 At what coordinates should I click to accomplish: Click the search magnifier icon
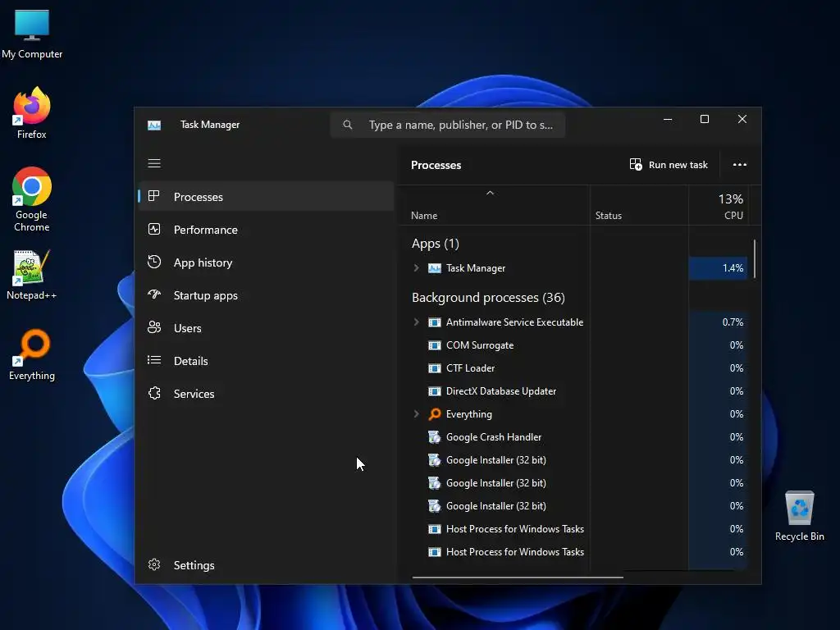point(348,125)
